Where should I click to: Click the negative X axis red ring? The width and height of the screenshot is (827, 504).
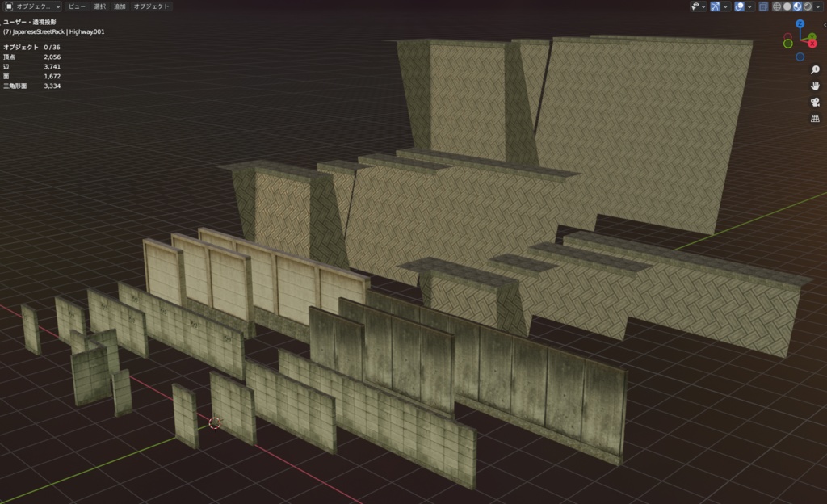tap(787, 36)
